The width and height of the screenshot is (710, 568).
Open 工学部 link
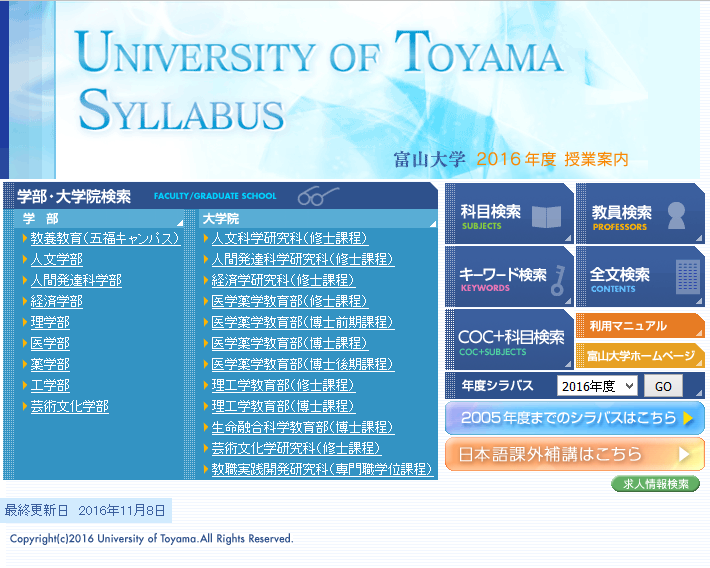point(50,385)
